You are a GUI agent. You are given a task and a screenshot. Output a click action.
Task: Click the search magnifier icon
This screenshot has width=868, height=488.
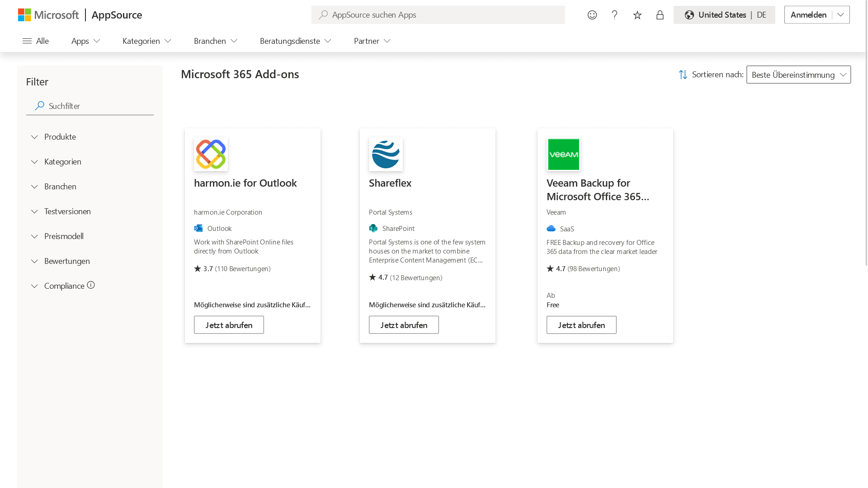pos(323,15)
